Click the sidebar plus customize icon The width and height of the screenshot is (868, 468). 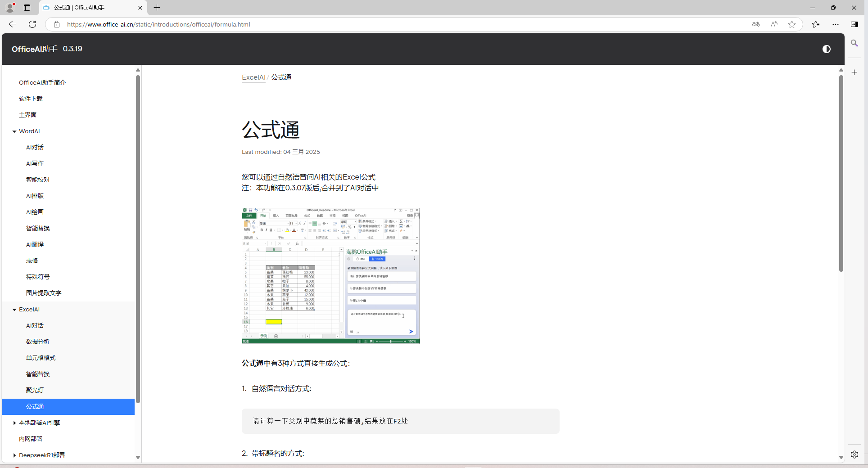point(854,72)
